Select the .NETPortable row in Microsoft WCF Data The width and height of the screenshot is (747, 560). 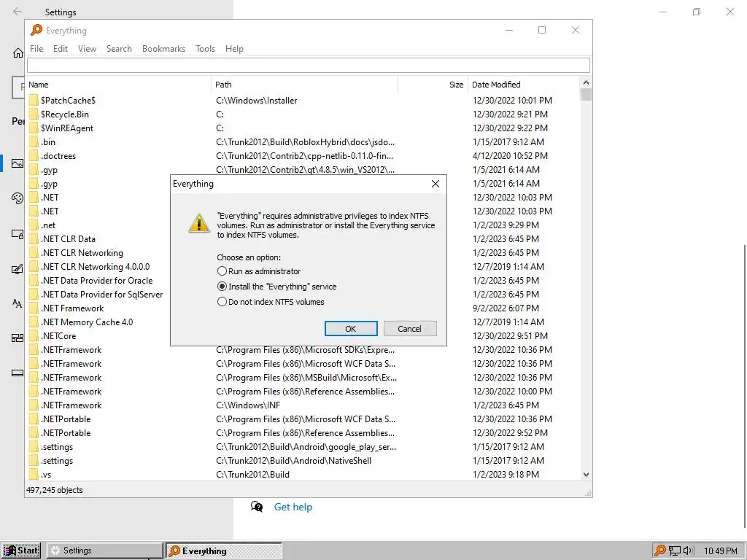[x=303, y=419]
